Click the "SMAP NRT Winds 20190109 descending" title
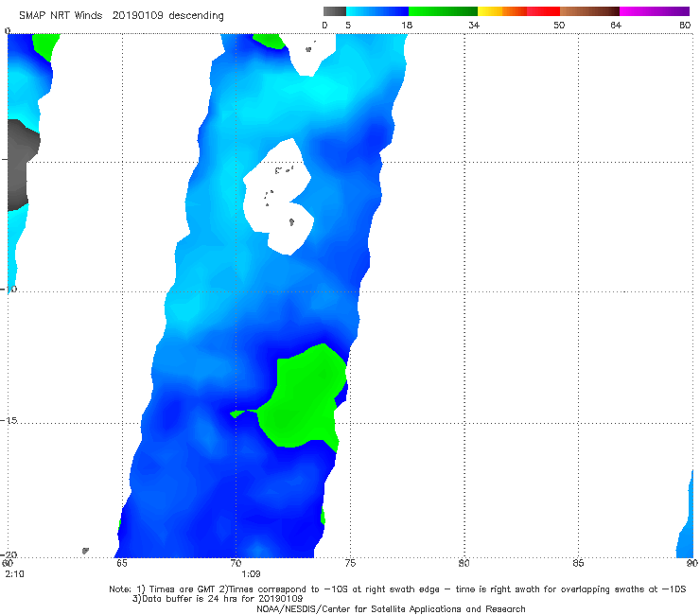Image resolution: width=700 pixels, height=615 pixels. [121, 15]
